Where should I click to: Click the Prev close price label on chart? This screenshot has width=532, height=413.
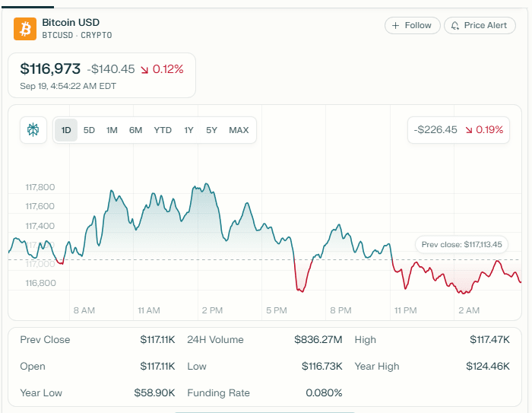[x=461, y=245]
